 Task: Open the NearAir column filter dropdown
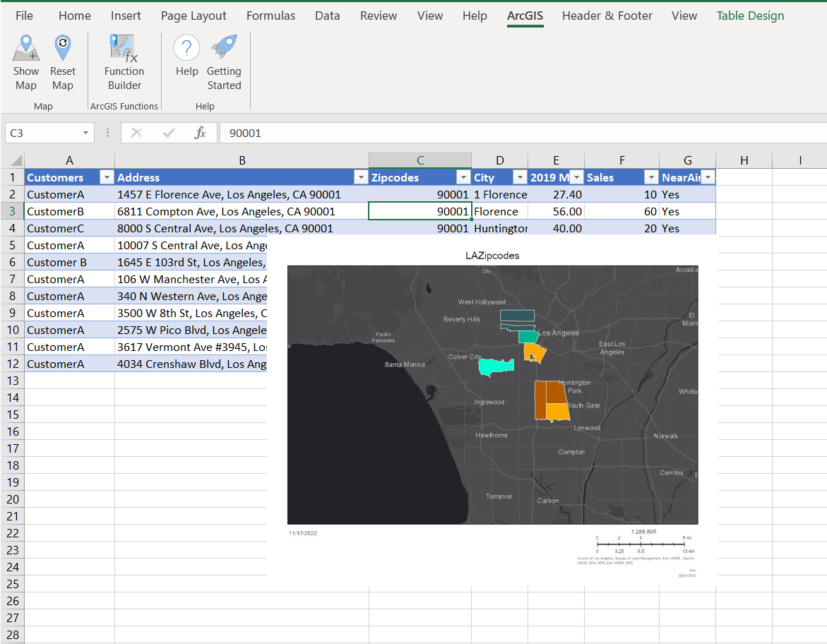(708, 177)
